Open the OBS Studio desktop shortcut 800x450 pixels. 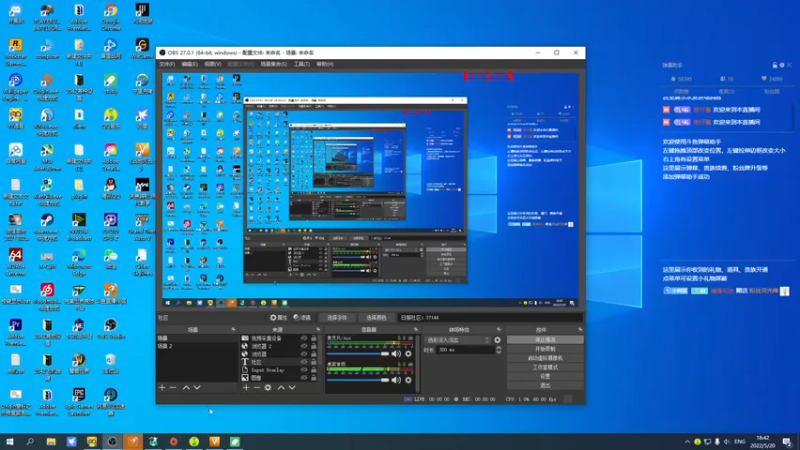[111, 329]
